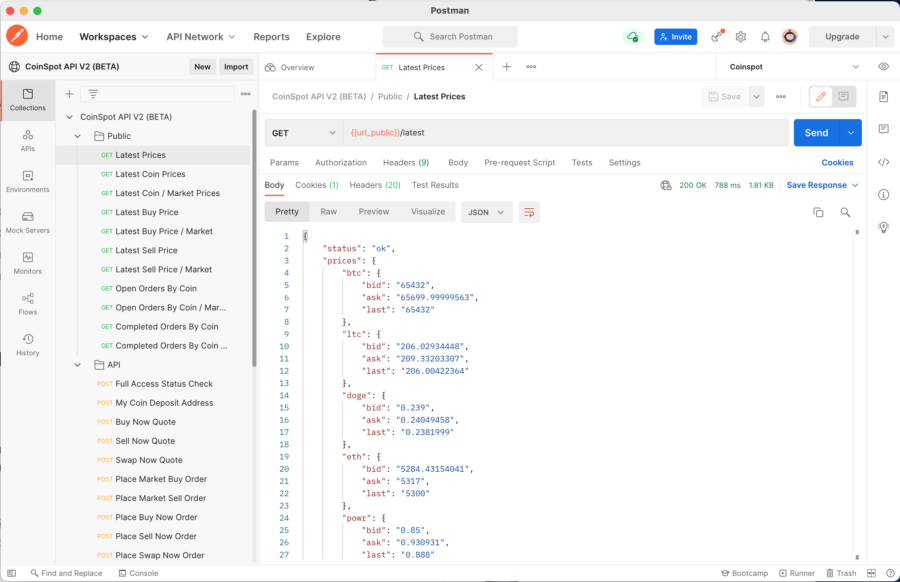Open the Authorization request tab
The image size is (900, 582).
click(341, 162)
